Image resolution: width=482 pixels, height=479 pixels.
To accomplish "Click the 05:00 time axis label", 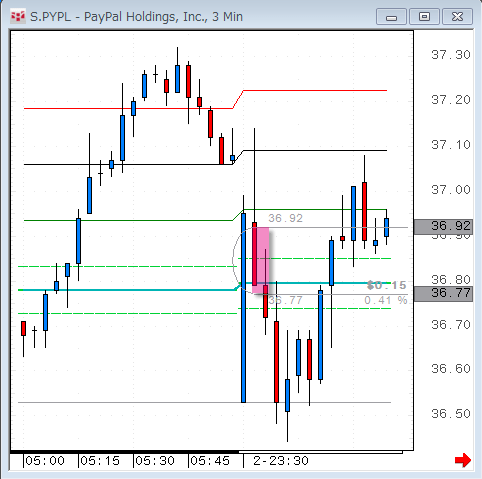I will 45,461.
